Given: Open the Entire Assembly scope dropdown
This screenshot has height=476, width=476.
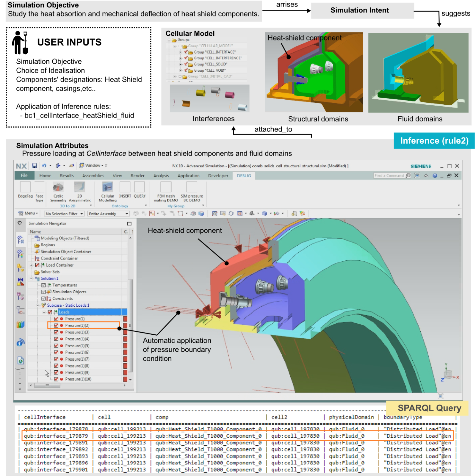Looking at the screenshot, I should coord(109,214).
